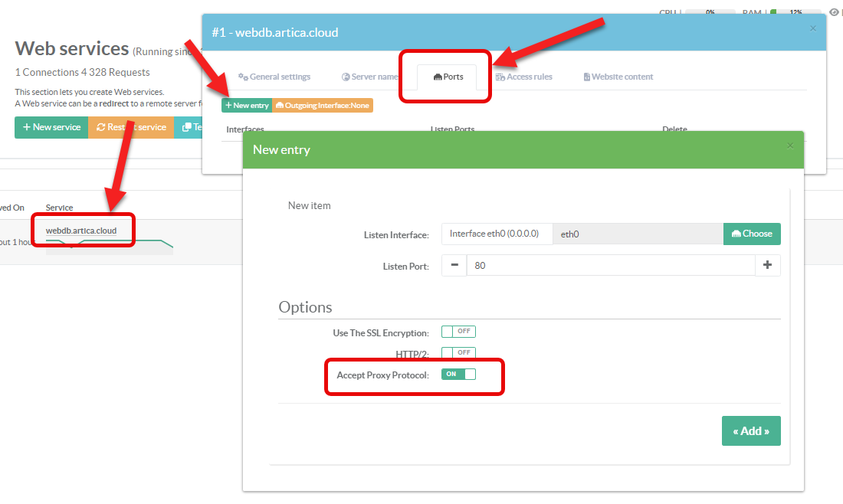Open the webdb.artica.cloud service link
The image size is (843, 504).
(x=81, y=230)
